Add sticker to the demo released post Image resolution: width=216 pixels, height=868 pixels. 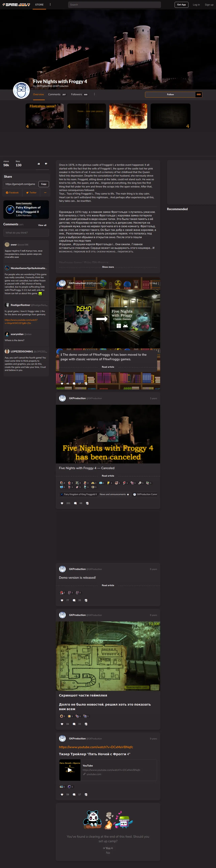click(x=86, y=600)
